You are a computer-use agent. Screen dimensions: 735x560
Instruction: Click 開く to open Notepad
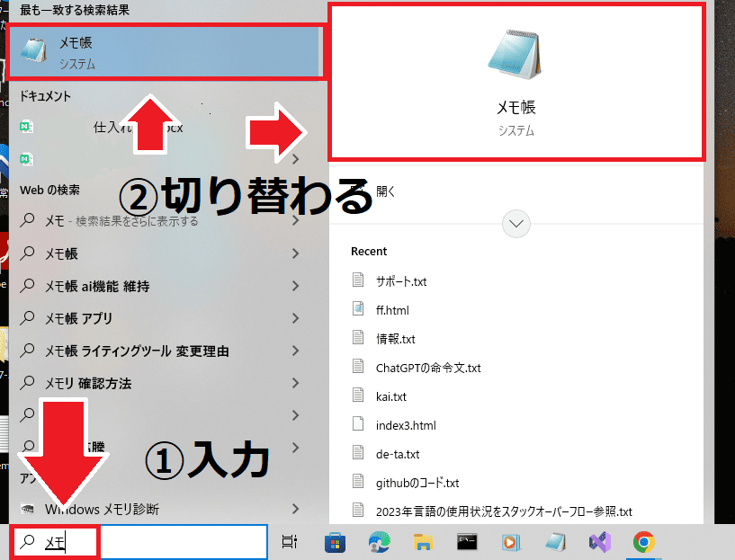(386, 191)
